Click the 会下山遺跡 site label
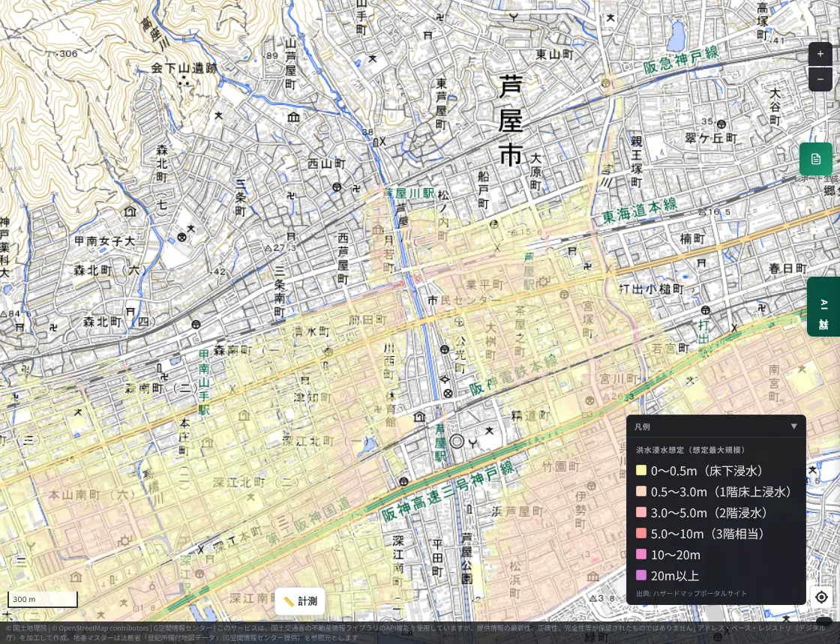Image resolution: width=840 pixels, height=644 pixels. pyautogui.click(x=184, y=68)
